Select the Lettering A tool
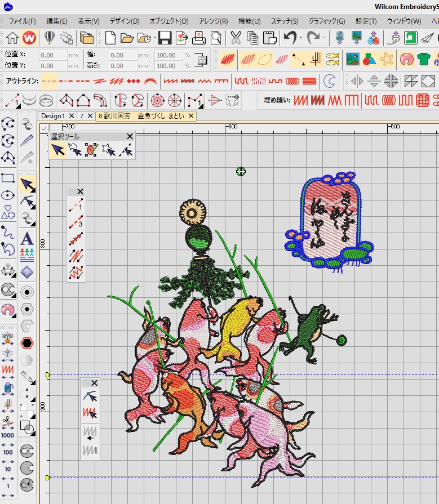The height and width of the screenshot is (504, 439). 27,239
